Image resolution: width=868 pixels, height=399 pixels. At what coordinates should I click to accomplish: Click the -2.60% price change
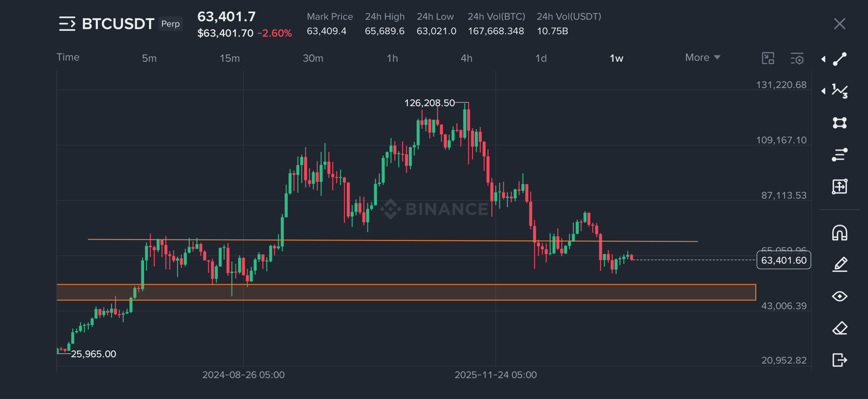[x=274, y=33]
